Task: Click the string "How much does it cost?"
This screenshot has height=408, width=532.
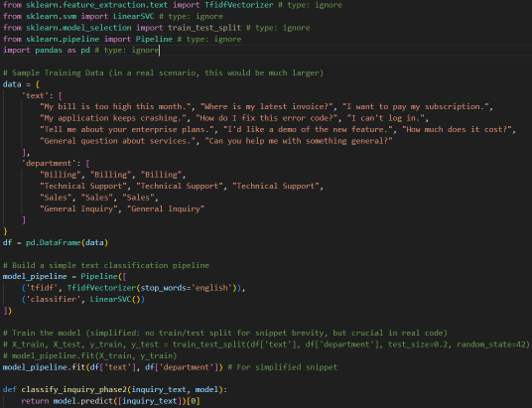Action: [x=457, y=130]
